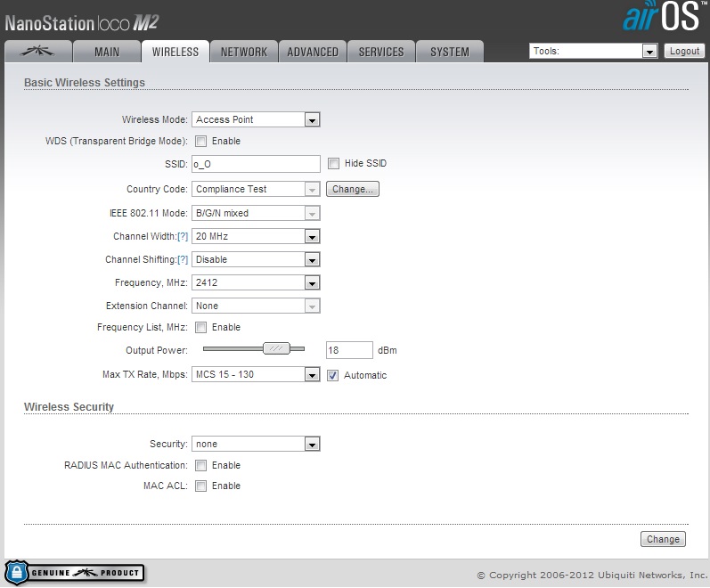Screen dimensions: 710x588
Task: Click the SSID input field
Action: 256,164
